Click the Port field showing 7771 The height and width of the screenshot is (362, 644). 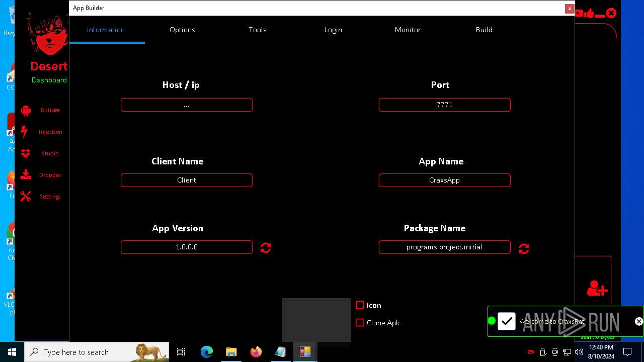[445, 105]
